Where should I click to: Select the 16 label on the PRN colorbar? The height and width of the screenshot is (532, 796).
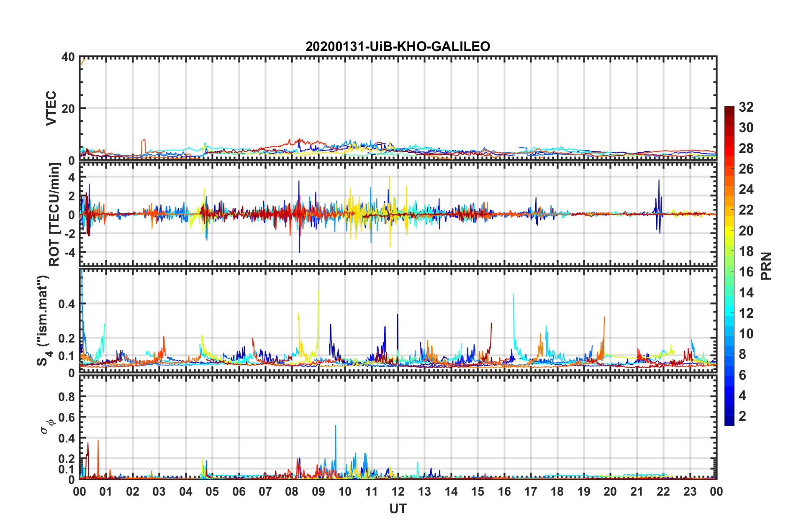click(746, 272)
